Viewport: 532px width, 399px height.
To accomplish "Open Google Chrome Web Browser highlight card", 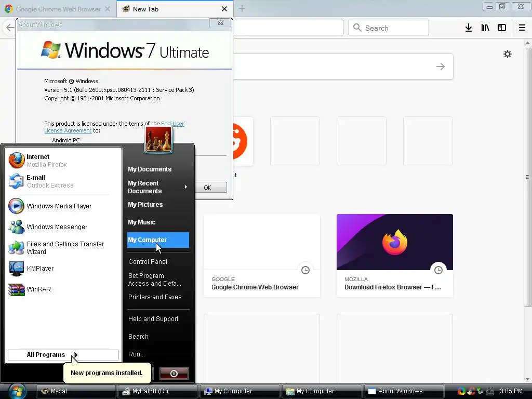I will point(262,256).
